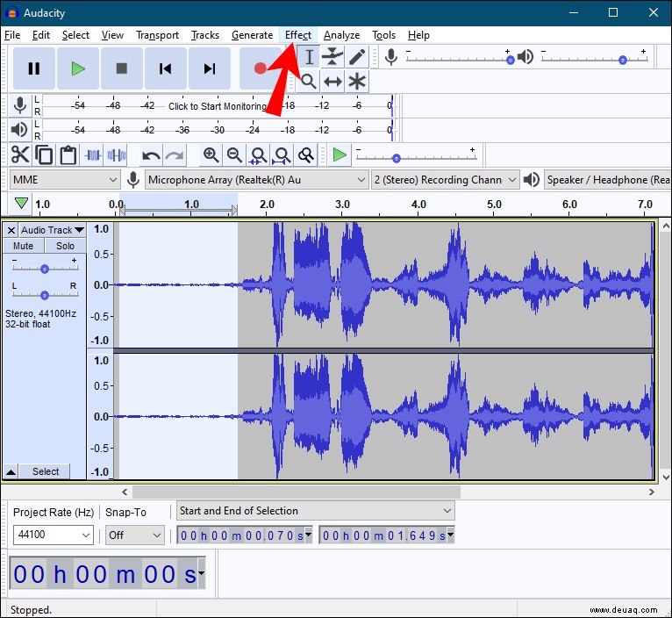This screenshot has width=672, height=618.
Task: Open the Edit menu
Action: point(41,35)
